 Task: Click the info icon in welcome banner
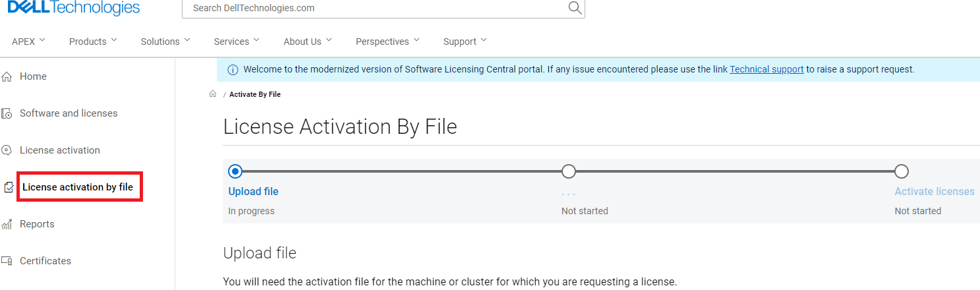point(233,69)
